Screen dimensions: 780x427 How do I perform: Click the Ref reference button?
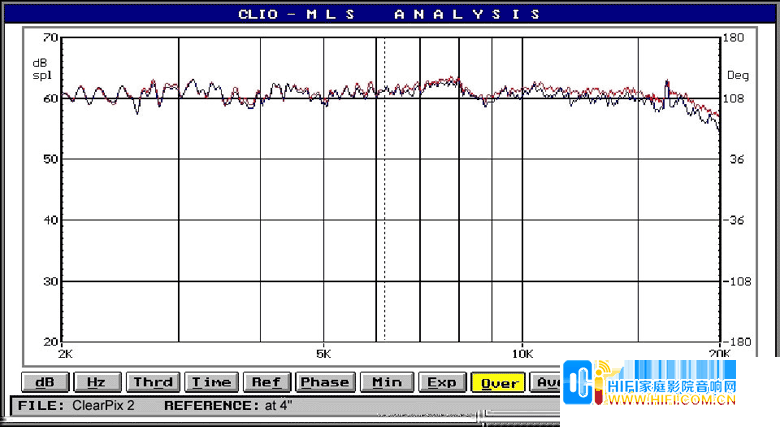(x=266, y=382)
